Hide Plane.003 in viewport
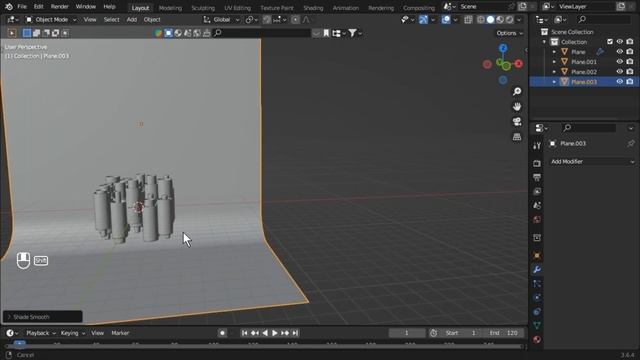This screenshot has height=360, width=640. 620,82
